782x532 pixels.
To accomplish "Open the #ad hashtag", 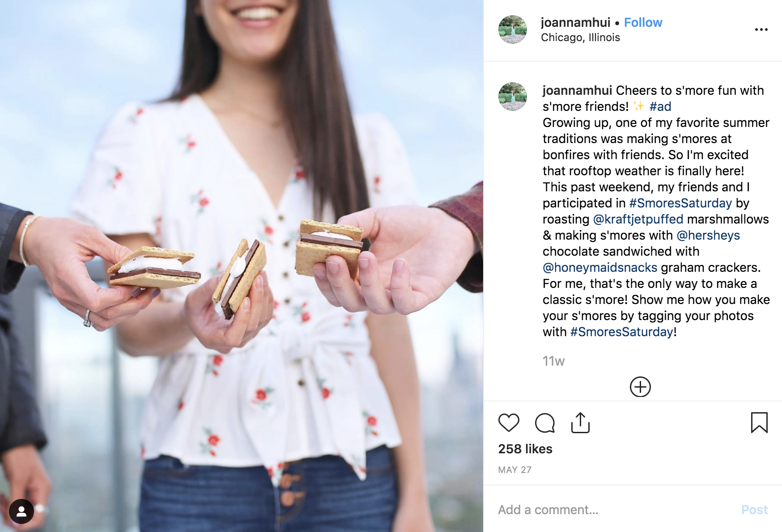I will (x=660, y=106).
